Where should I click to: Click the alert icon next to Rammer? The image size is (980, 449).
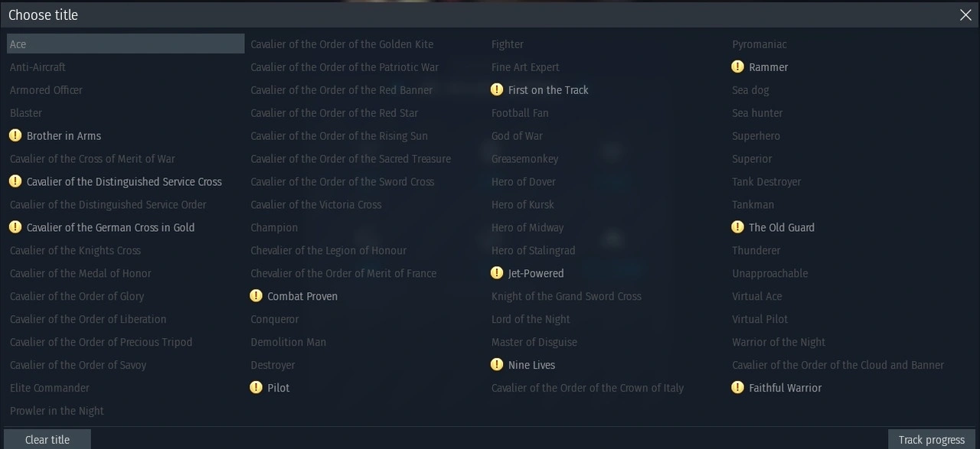[x=737, y=67]
